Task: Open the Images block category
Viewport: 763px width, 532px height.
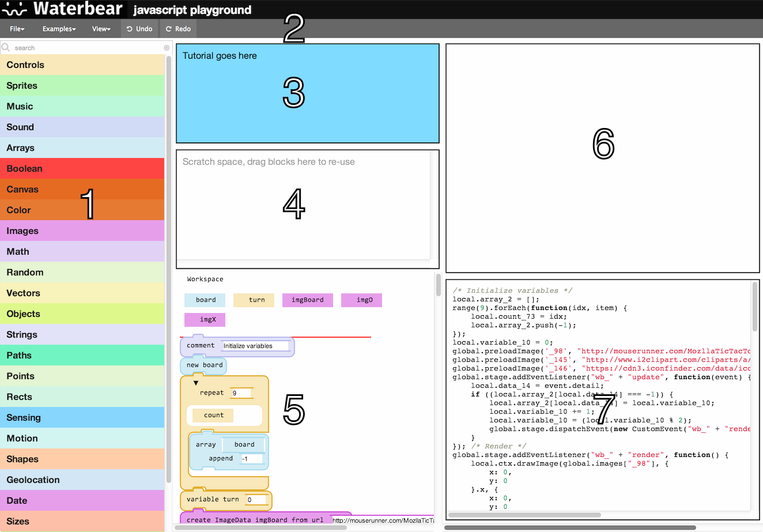Action: tap(82, 231)
